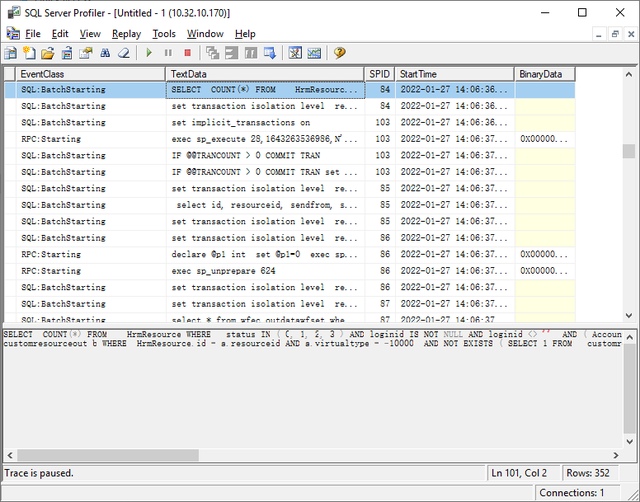This screenshot has height=502, width=640.
Task: Click the New Trace toolbar icon
Action: (x=11, y=52)
